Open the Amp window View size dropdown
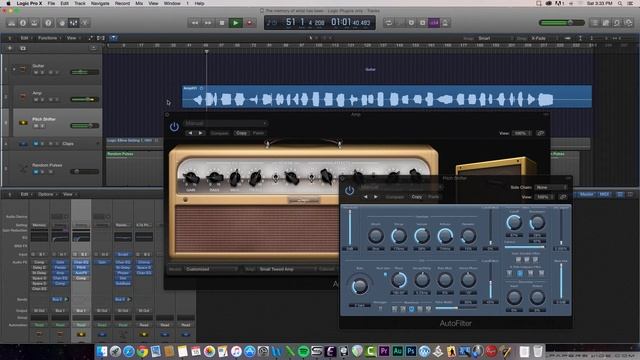This screenshot has width=640, height=360. click(x=522, y=133)
